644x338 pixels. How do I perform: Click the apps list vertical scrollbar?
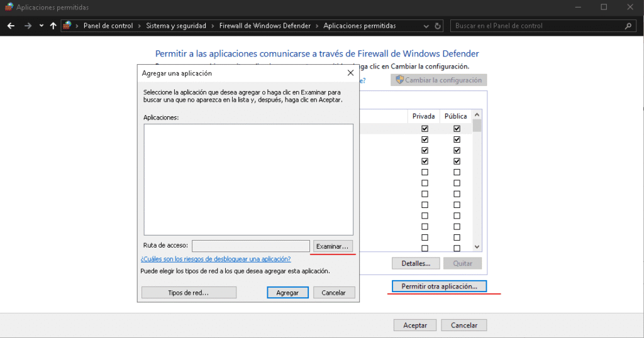coord(477,182)
